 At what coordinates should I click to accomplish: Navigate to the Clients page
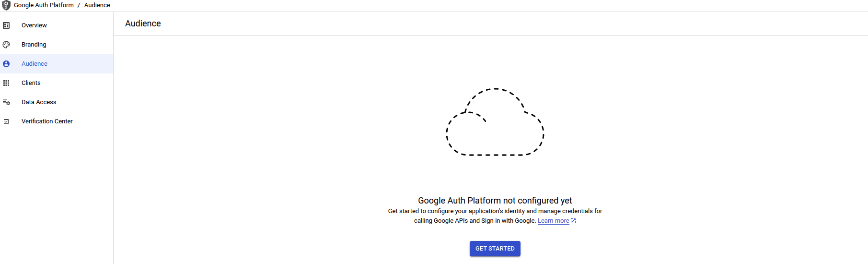31,83
